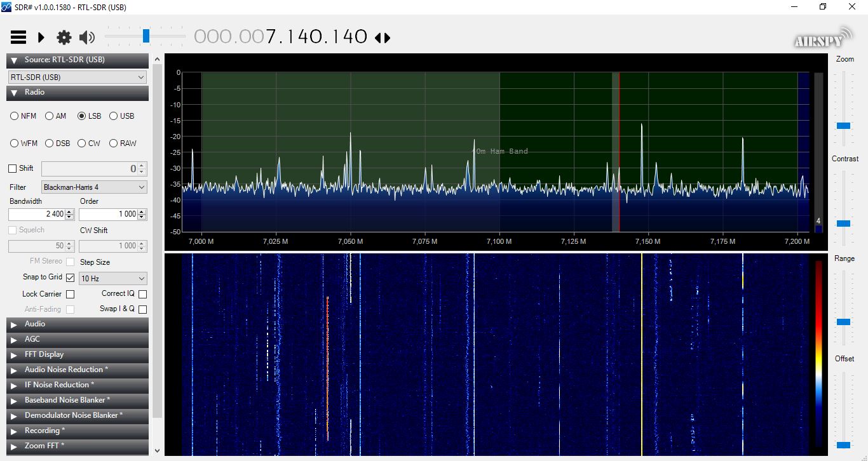868x461 pixels.
Task: Enable Swap I & Q checkbox
Action: [142, 309]
